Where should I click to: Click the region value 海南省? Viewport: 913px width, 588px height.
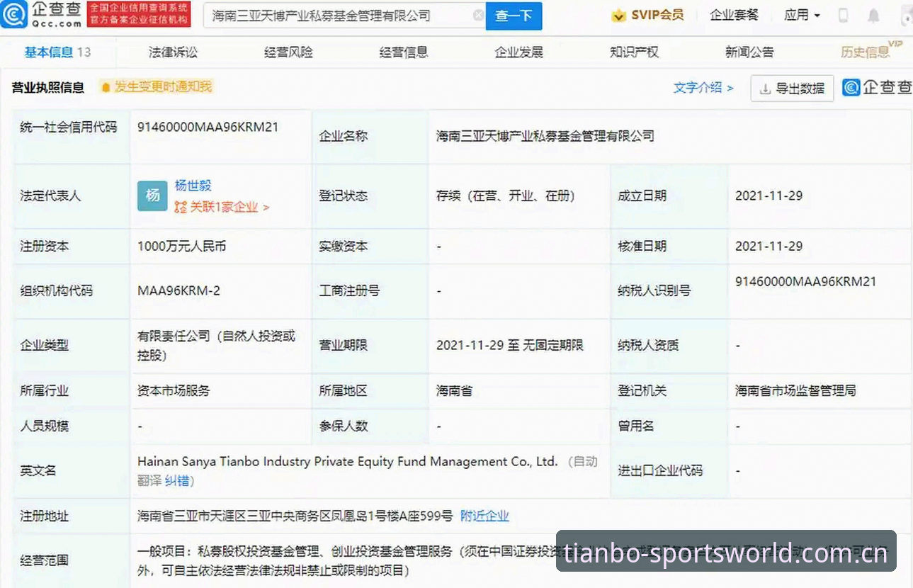point(454,390)
